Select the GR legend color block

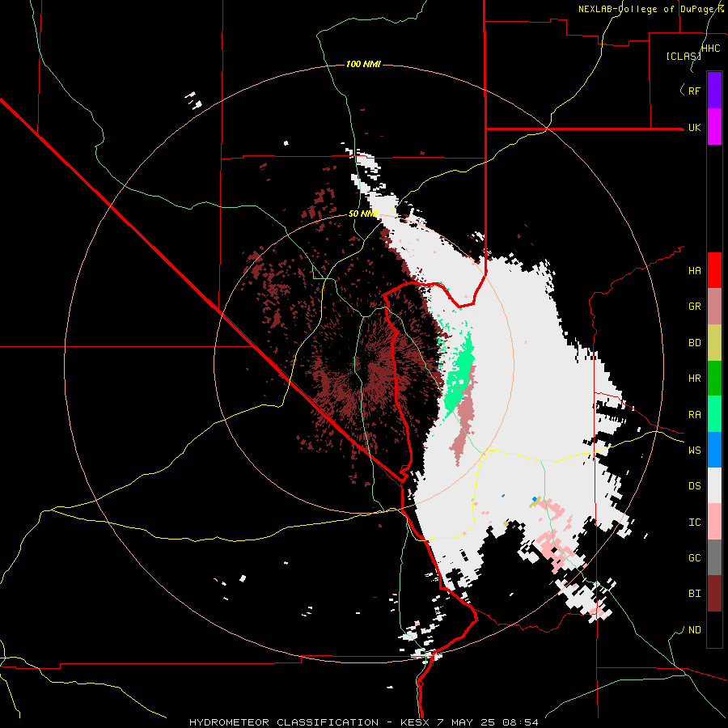click(x=714, y=307)
